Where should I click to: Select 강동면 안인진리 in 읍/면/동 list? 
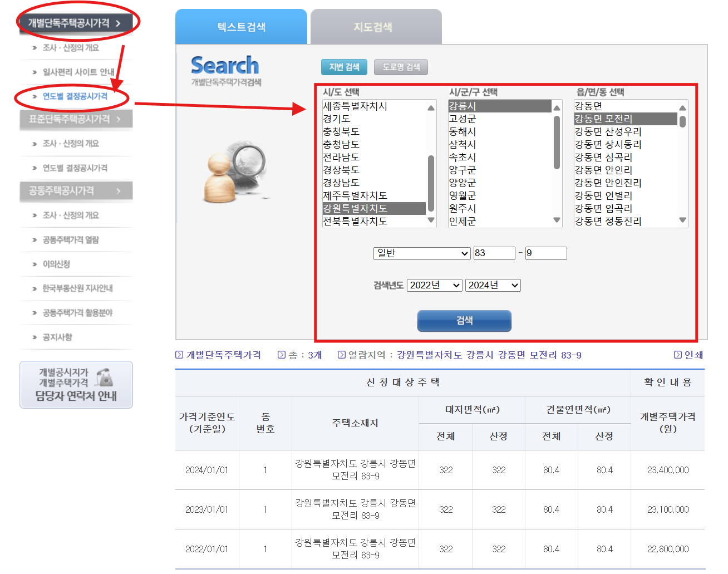click(x=626, y=183)
